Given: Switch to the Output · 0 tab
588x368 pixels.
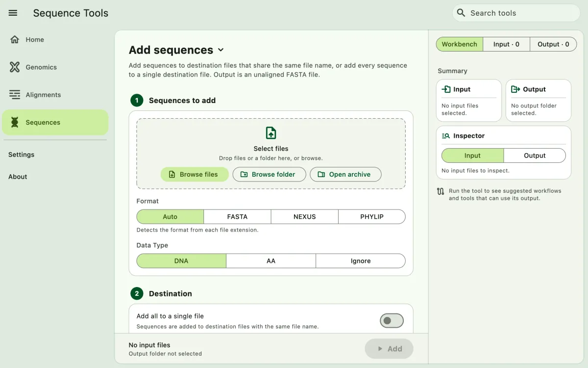Looking at the screenshot, I should point(553,44).
